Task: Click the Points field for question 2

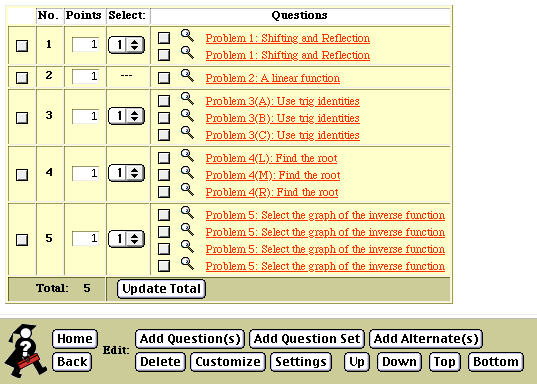Action: [x=85, y=76]
